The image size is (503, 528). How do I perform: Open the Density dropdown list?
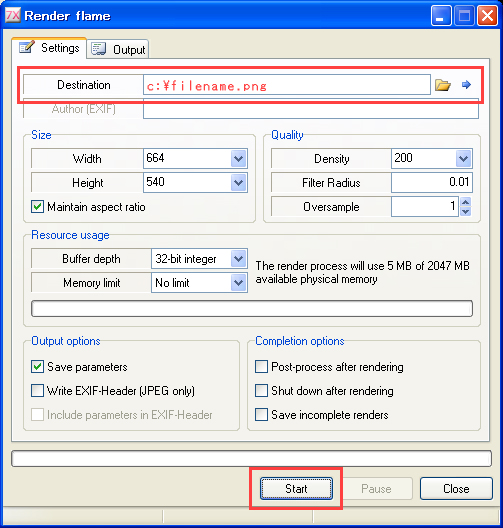coord(464,158)
